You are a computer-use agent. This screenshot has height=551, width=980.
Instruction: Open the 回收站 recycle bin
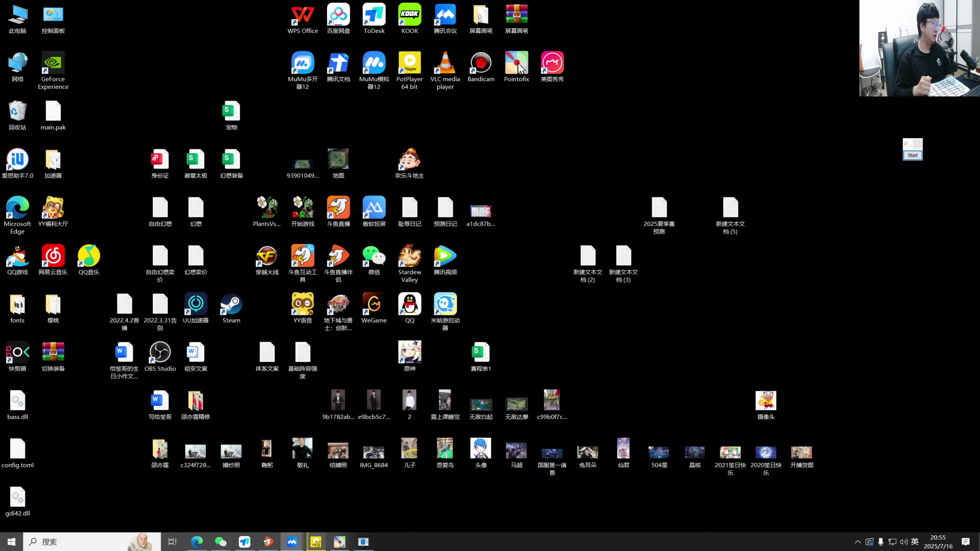pyautogui.click(x=17, y=115)
